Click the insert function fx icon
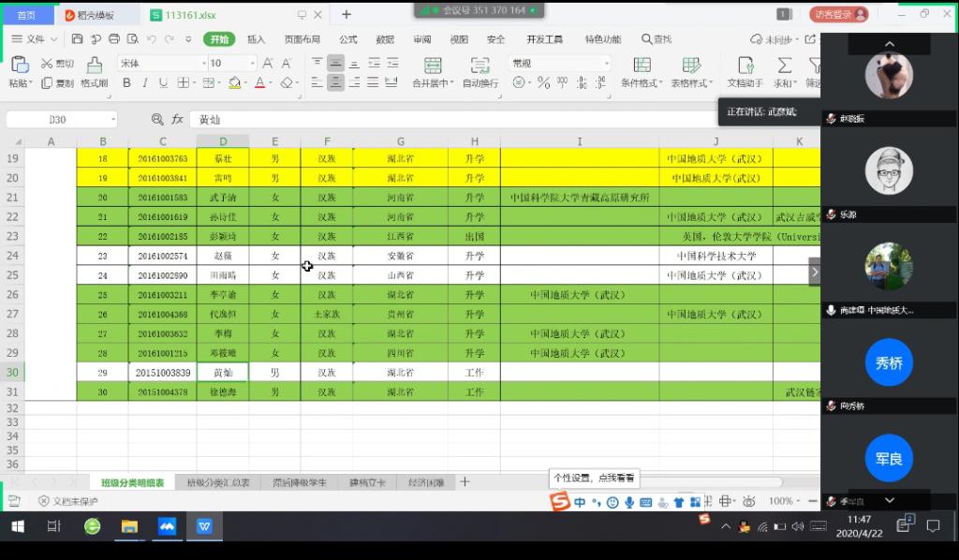Screen dimensions: 959x560 click(177, 120)
